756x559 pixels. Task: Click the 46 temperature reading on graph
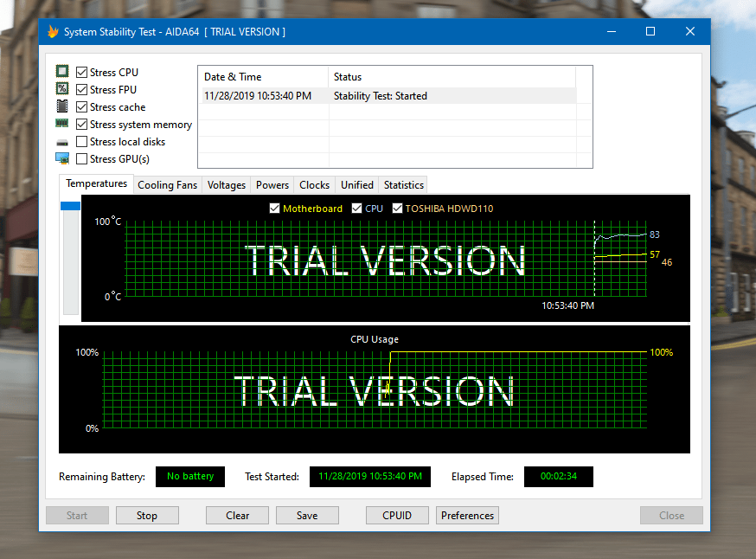click(667, 262)
